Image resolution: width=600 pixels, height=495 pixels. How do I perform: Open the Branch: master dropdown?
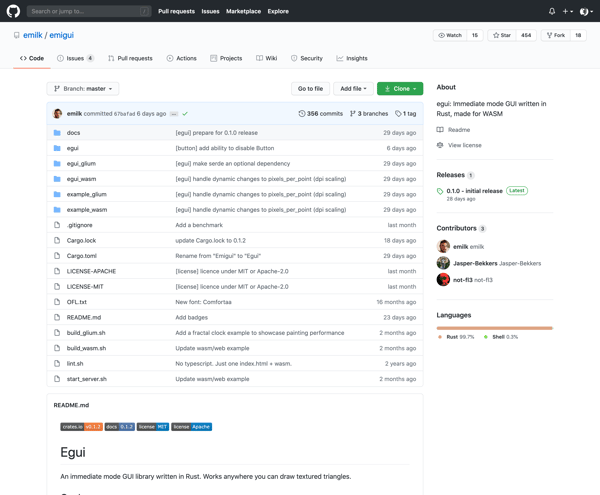tap(83, 89)
